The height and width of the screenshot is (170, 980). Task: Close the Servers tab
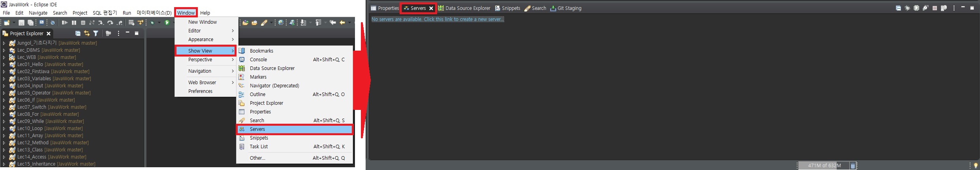431,8
